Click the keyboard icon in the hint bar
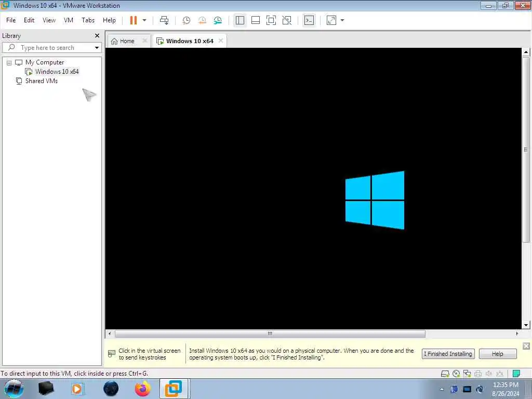Viewport: 532px width, 399px height. (111, 354)
